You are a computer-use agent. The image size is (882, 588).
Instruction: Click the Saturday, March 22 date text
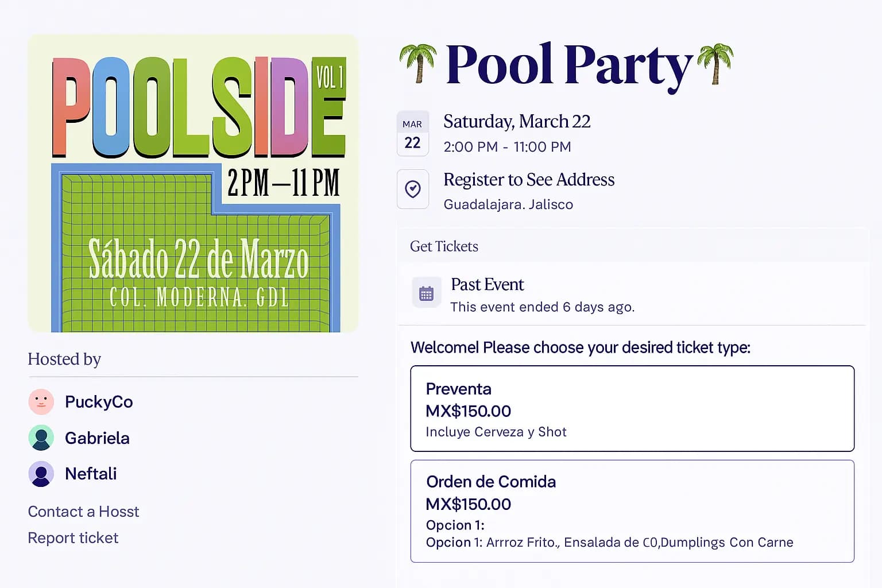[517, 122]
